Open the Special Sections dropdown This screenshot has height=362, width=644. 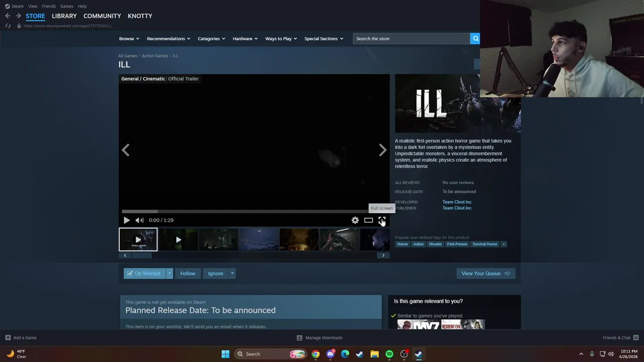coord(324,39)
